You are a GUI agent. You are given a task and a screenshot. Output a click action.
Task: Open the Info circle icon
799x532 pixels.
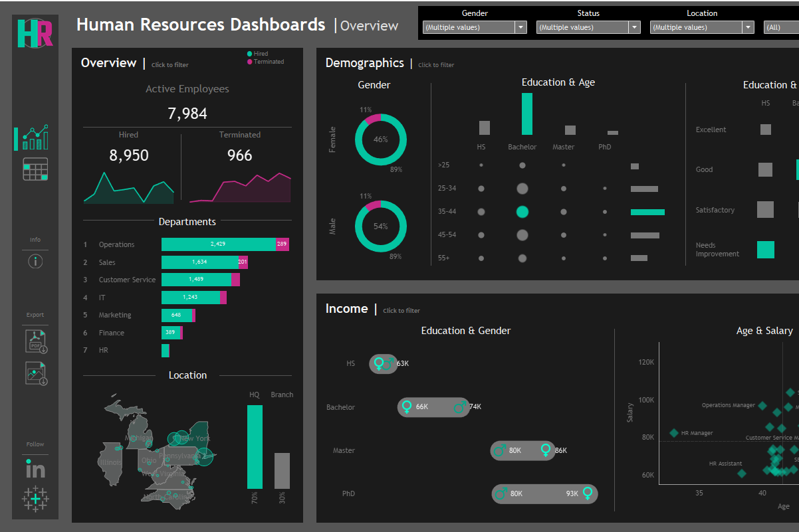[35, 261]
